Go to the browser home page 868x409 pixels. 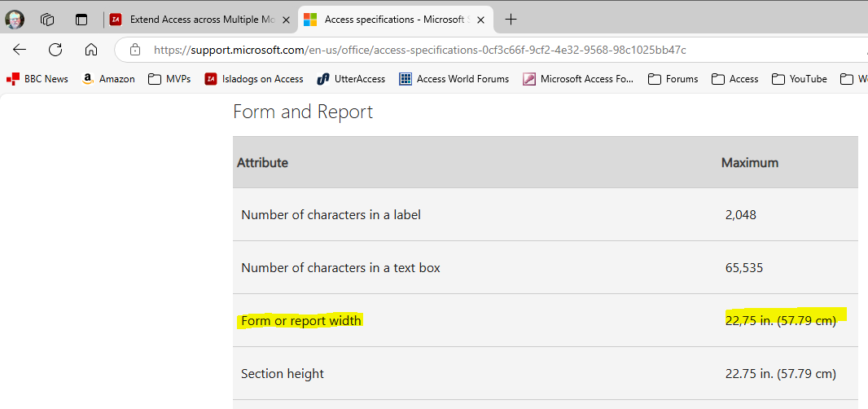coord(90,50)
